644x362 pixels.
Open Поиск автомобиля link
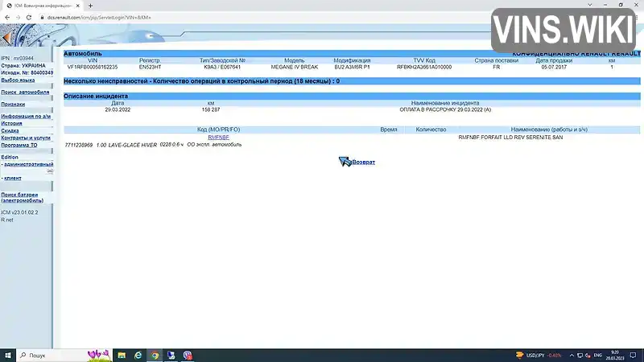(25, 93)
